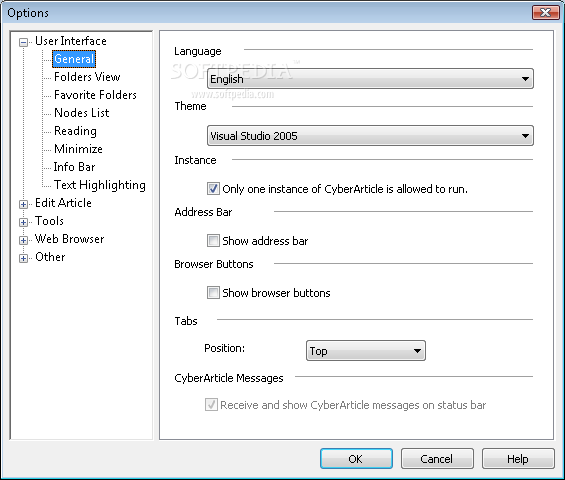Viewport: 565px width, 480px height.
Task: Select Text Highlighting options
Action: coord(100,185)
